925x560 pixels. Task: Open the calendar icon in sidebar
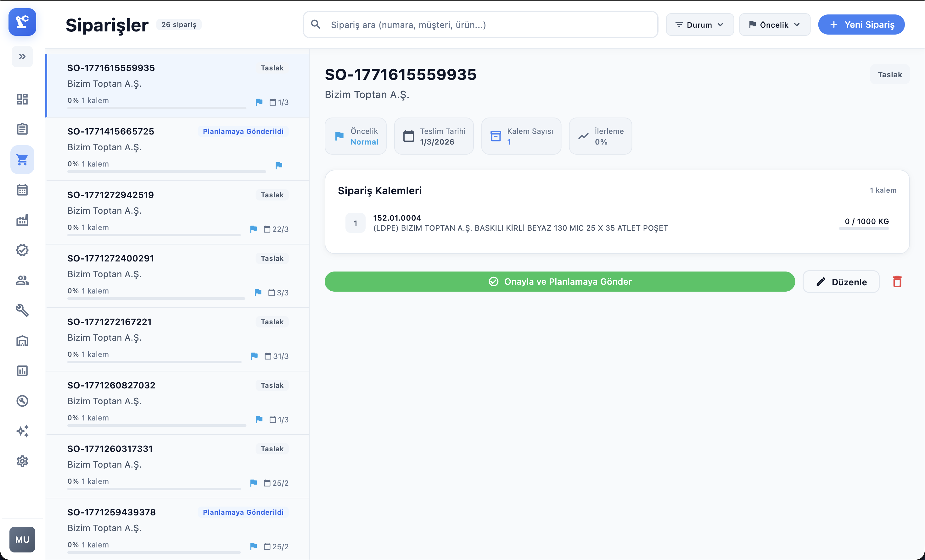(x=22, y=190)
